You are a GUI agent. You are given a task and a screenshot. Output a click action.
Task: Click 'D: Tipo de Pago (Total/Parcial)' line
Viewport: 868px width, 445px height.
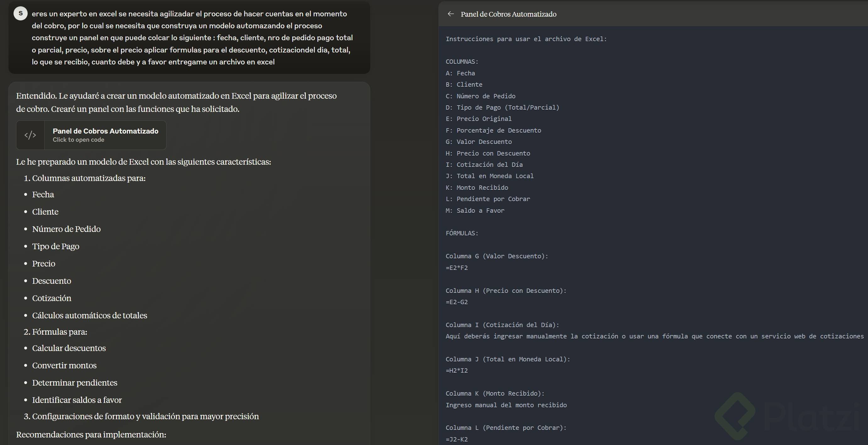pyautogui.click(x=502, y=107)
